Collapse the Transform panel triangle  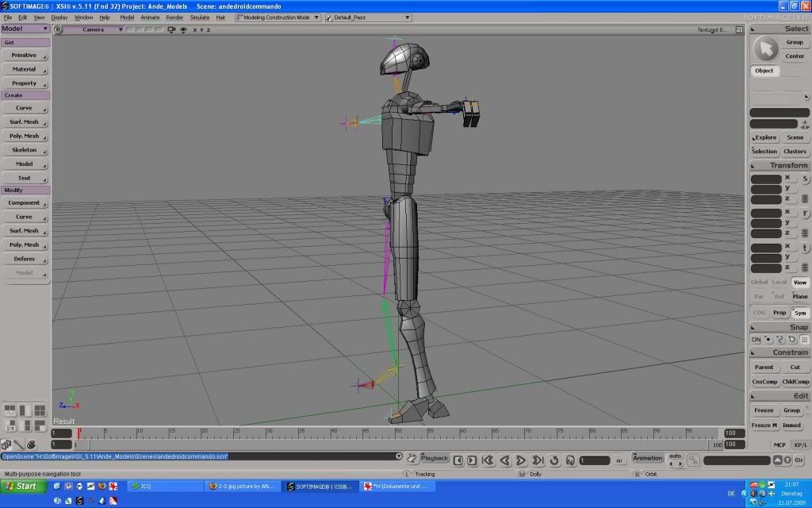coord(753,166)
